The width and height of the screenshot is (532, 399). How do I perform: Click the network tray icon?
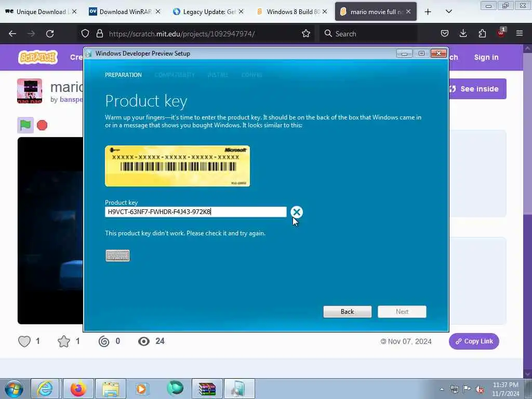454,389
